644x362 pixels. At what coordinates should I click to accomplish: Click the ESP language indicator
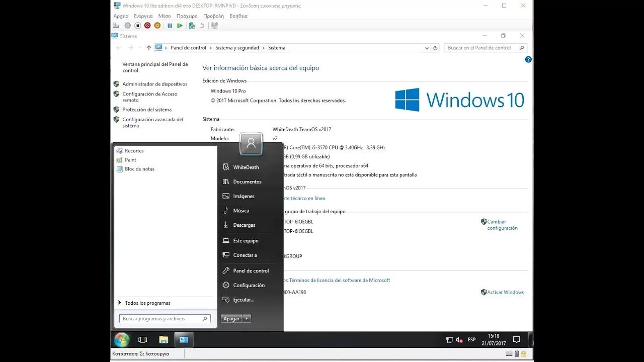tap(471, 340)
